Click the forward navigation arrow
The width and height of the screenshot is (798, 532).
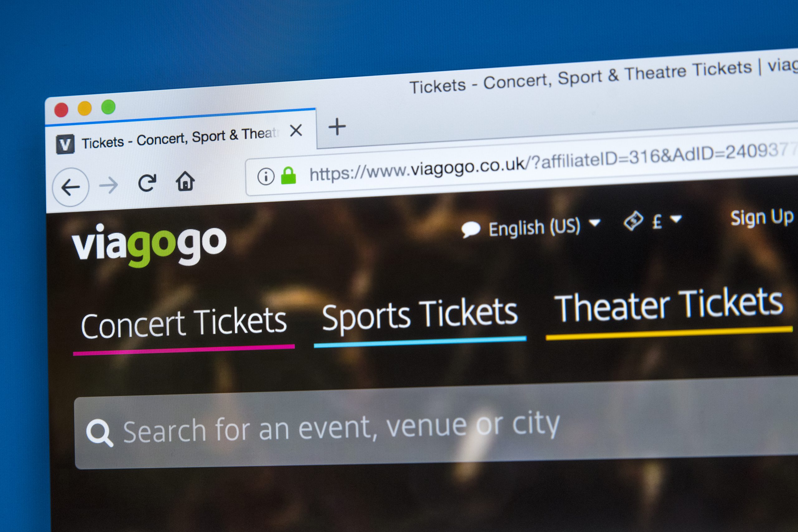tap(109, 185)
